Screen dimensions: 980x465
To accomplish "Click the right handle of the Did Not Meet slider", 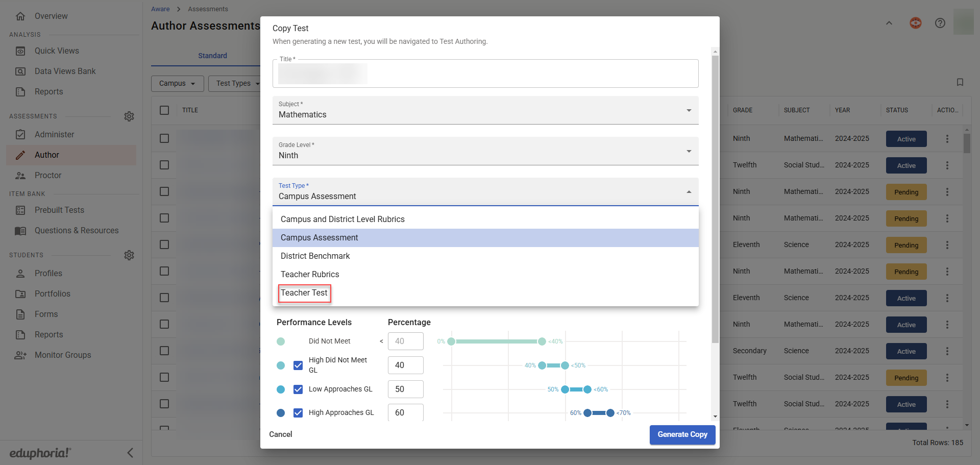I will tap(542, 341).
